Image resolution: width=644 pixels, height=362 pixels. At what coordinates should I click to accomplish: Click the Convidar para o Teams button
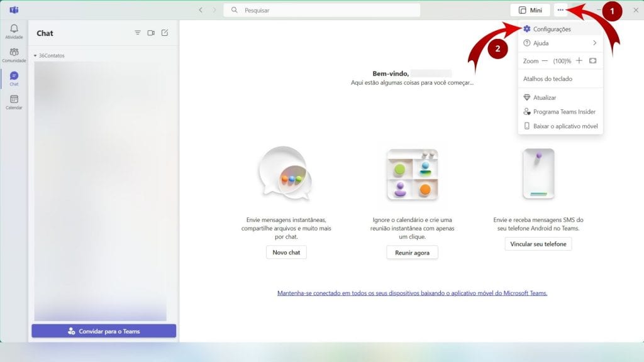(x=103, y=330)
